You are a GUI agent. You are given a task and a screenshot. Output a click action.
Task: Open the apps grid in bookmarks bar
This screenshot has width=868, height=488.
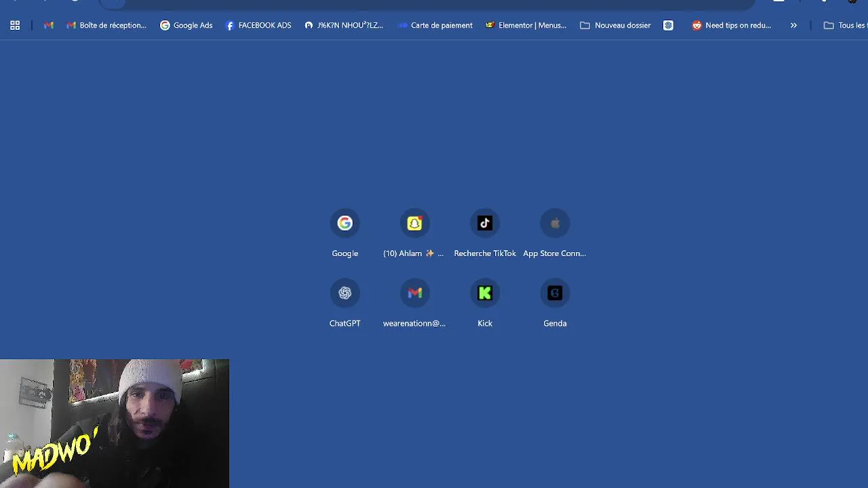(x=15, y=25)
